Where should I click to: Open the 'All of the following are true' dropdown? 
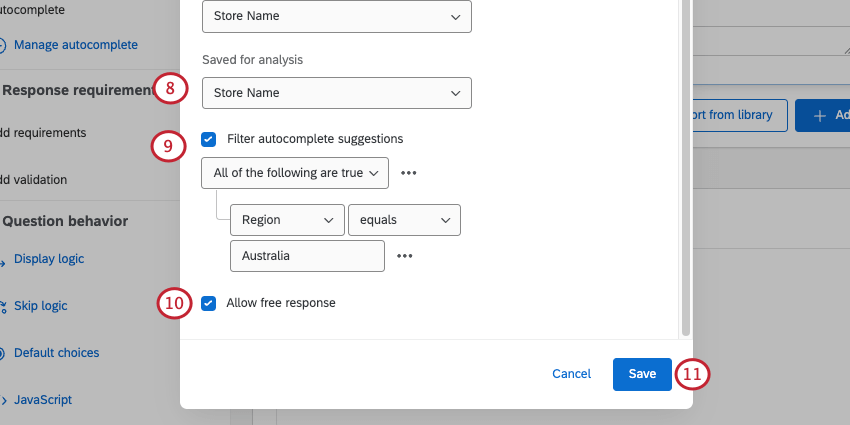point(295,173)
